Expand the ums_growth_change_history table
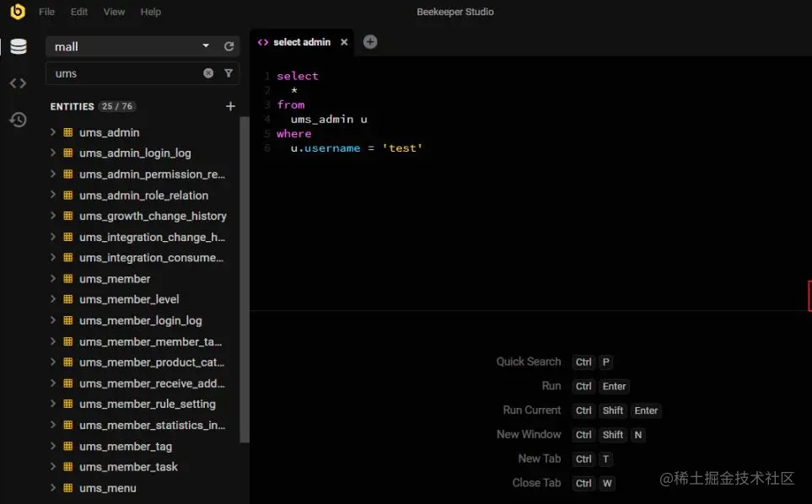The width and height of the screenshot is (812, 504). point(53,215)
